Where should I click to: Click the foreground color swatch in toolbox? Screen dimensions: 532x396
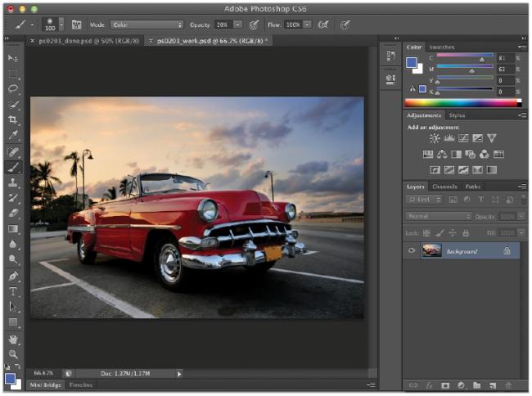point(10,378)
